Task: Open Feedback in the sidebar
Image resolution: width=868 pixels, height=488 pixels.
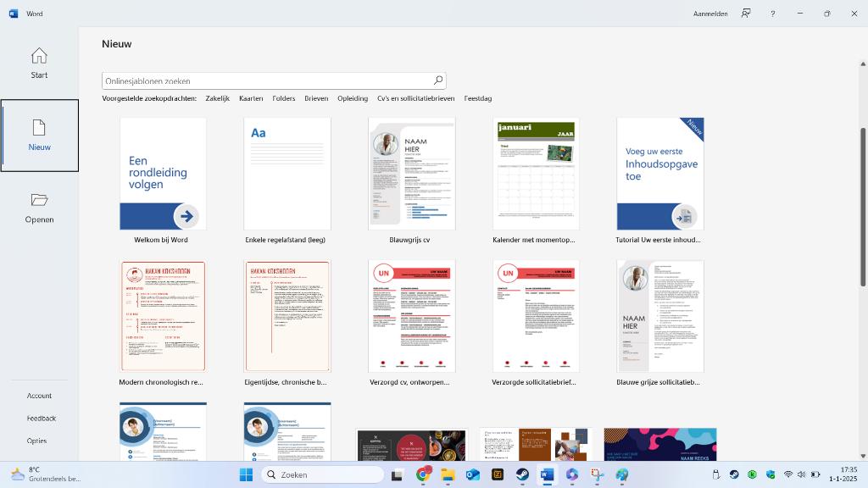Action: click(x=41, y=419)
